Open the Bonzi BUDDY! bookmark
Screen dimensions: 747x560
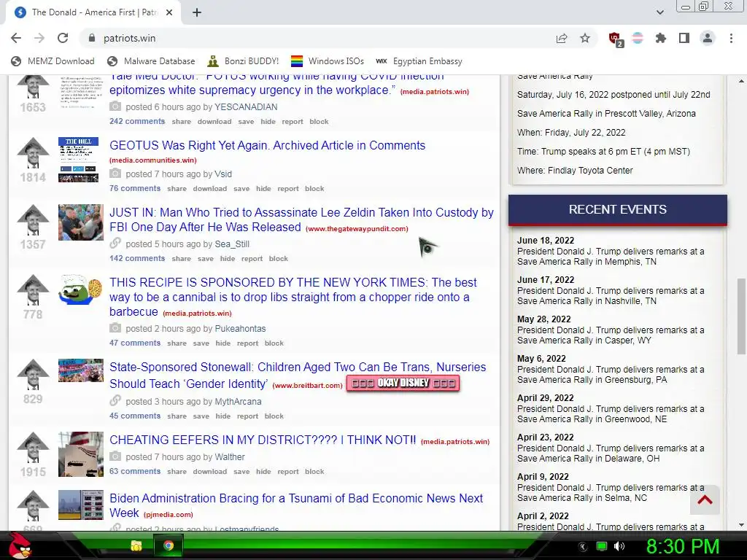pyautogui.click(x=243, y=61)
